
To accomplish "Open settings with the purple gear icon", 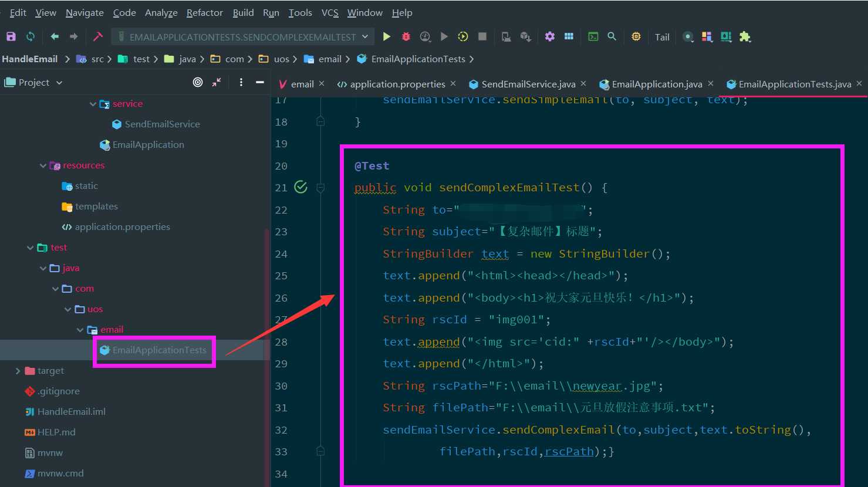I will [549, 36].
